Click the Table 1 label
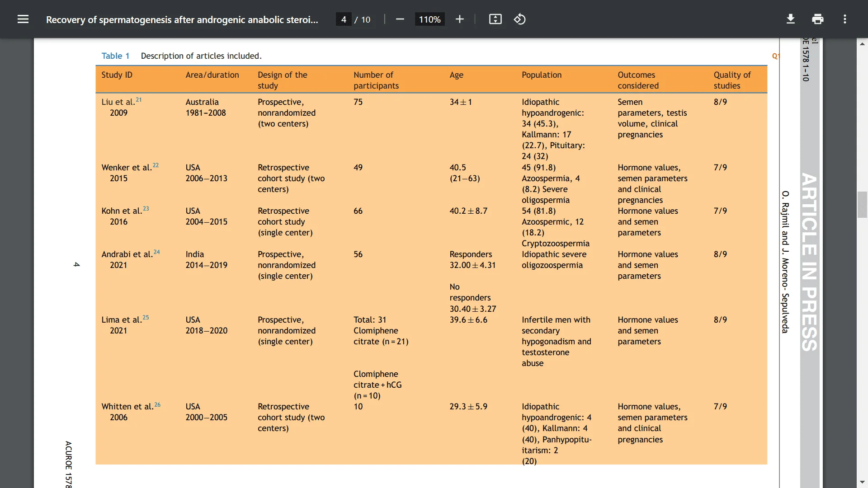868x488 pixels. tap(115, 56)
